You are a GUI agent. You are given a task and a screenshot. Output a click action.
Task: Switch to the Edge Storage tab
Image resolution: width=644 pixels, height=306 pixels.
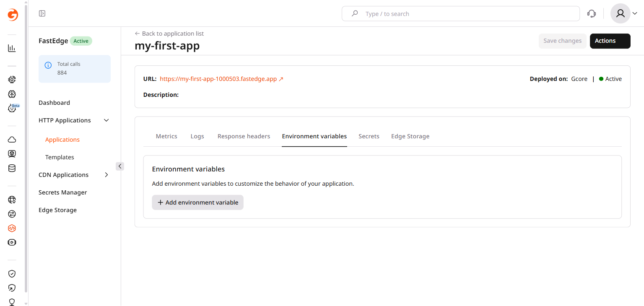pos(410,136)
